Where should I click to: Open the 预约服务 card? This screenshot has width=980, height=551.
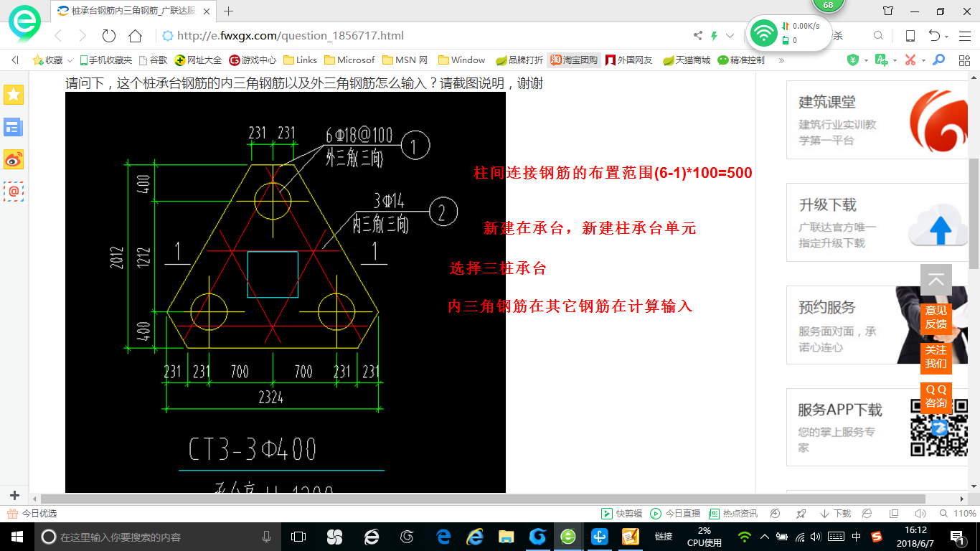[x=877, y=325]
